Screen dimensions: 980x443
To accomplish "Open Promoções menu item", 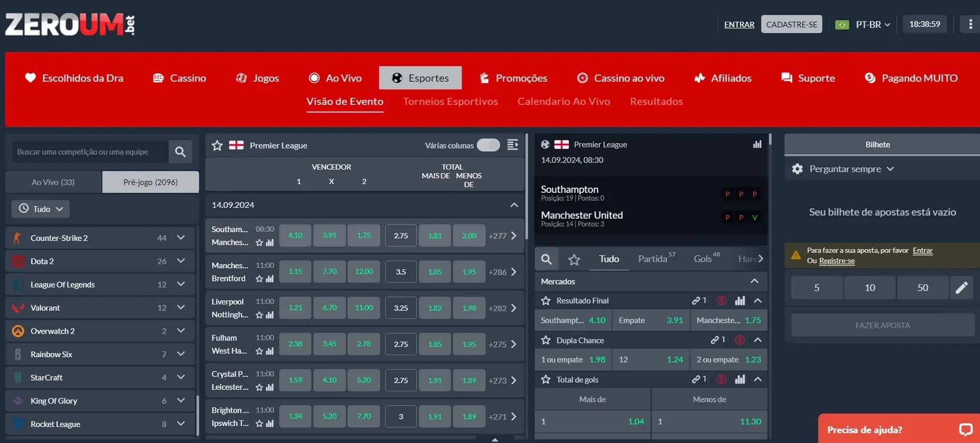I will point(513,78).
